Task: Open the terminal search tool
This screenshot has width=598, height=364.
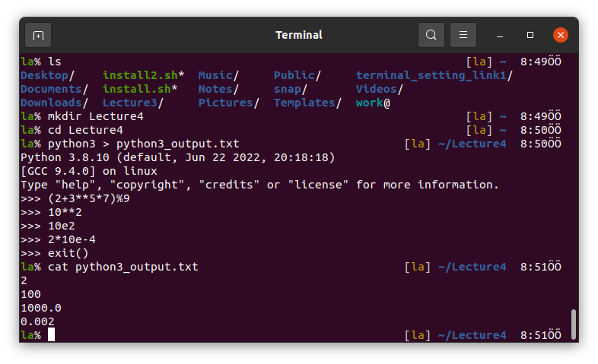Action: (x=431, y=35)
